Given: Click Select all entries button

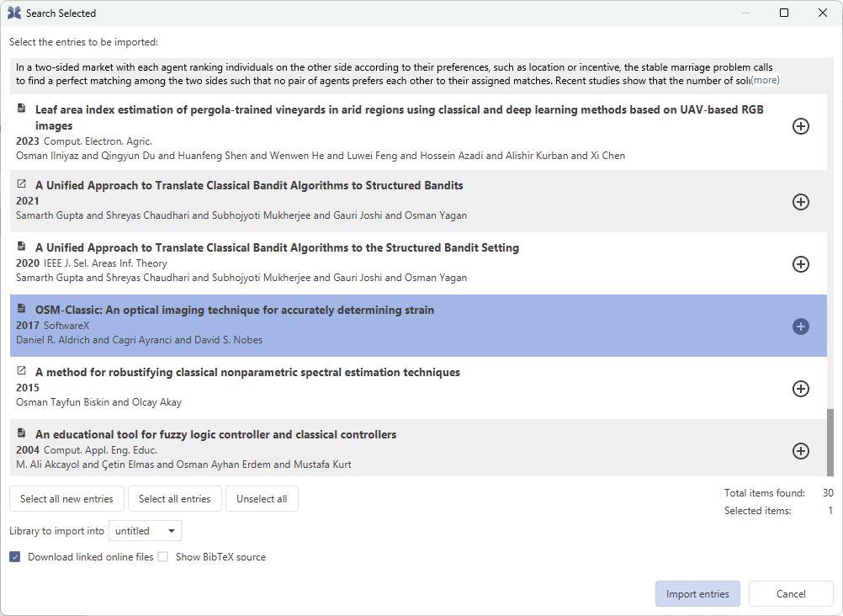Looking at the screenshot, I should 175,499.
